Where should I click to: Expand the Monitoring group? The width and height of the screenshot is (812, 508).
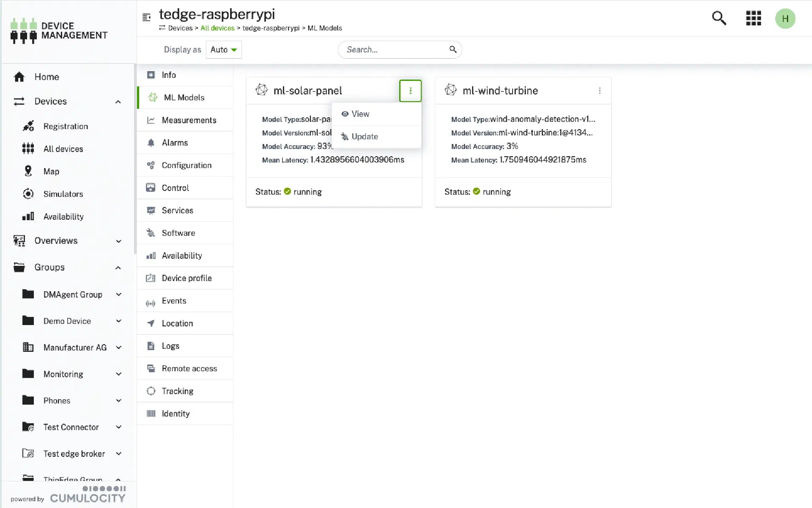pos(118,374)
